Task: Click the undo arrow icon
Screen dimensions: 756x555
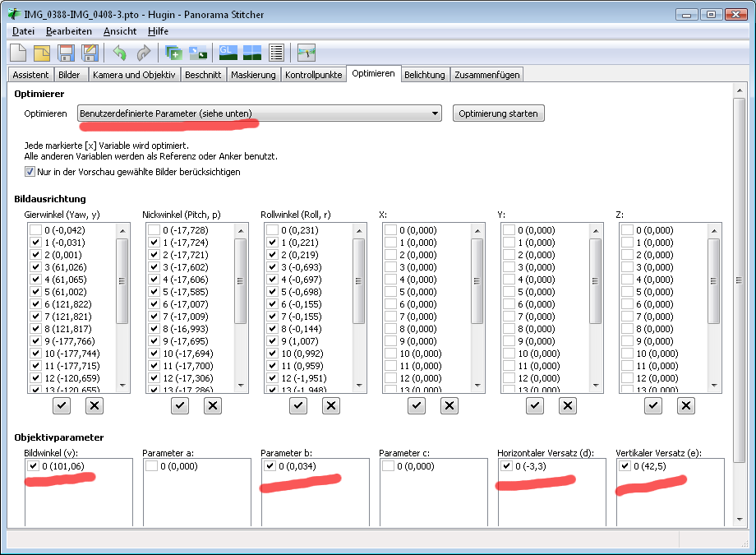Action: [120, 53]
